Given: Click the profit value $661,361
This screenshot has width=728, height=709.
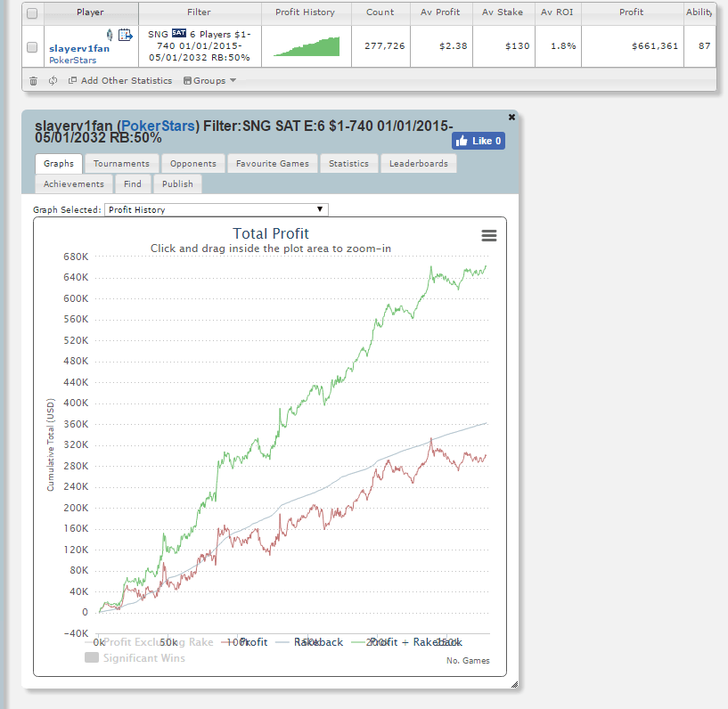Looking at the screenshot, I should click(x=655, y=46).
